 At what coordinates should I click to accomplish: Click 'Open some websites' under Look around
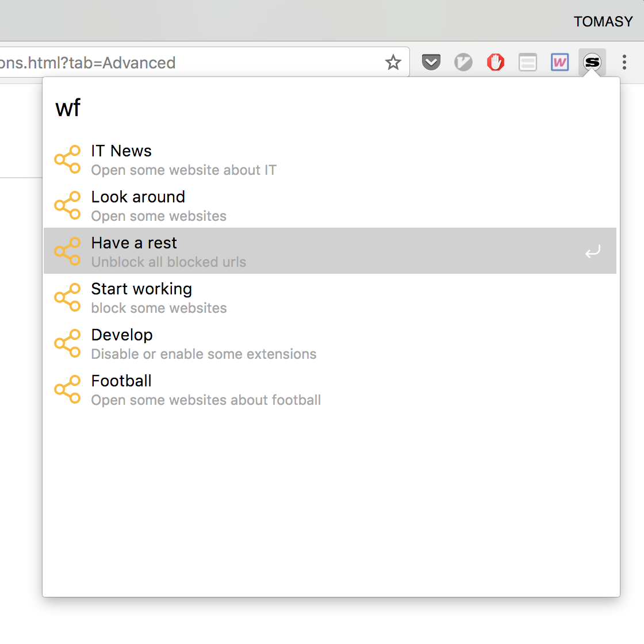click(x=159, y=216)
